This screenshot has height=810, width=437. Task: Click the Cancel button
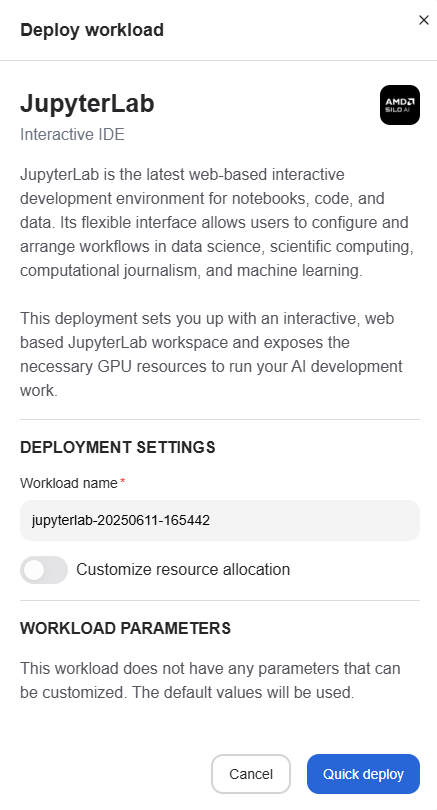[251, 774]
